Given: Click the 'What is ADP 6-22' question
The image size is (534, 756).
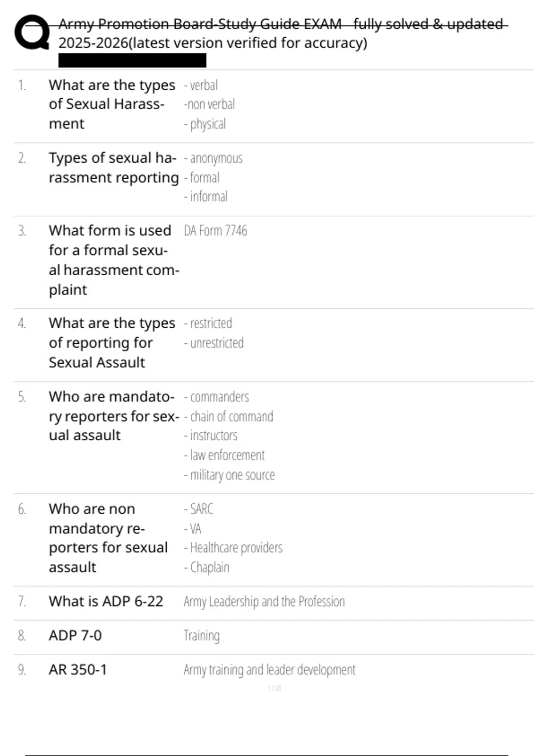Looking at the screenshot, I should pos(106,601).
